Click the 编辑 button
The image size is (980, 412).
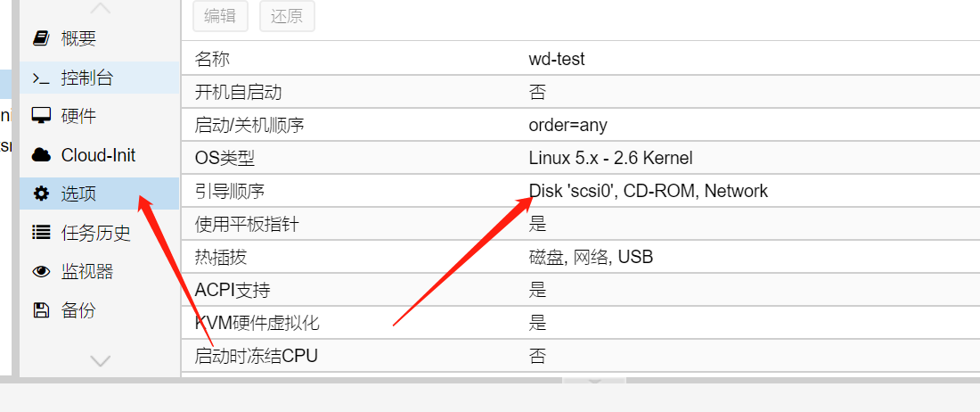[221, 16]
